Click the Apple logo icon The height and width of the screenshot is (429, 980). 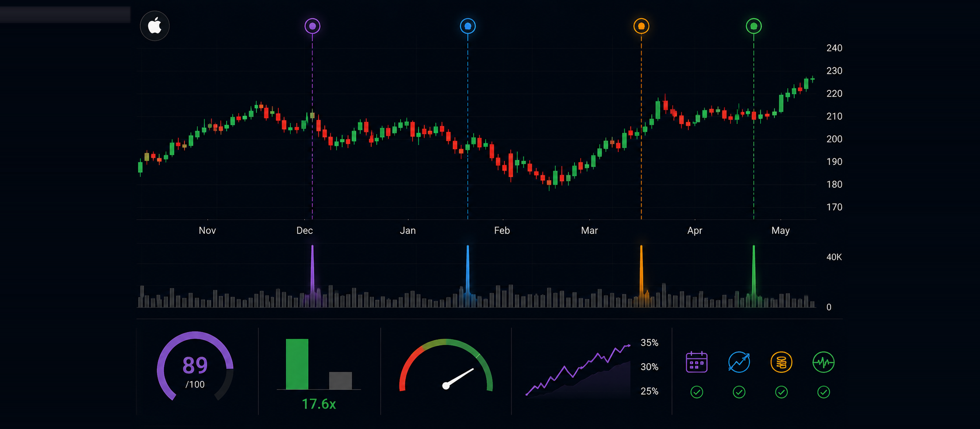pyautogui.click(x=155, y=26)
